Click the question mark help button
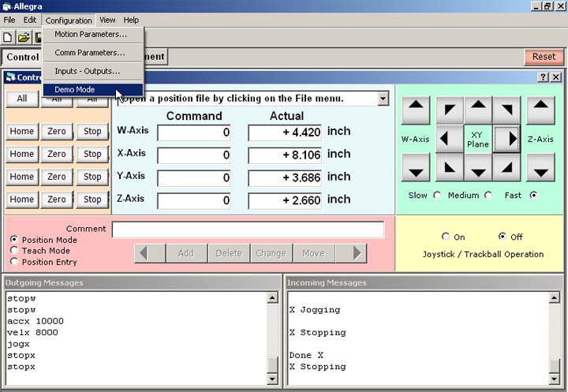The image size is (568, 392). pos(543,77)
